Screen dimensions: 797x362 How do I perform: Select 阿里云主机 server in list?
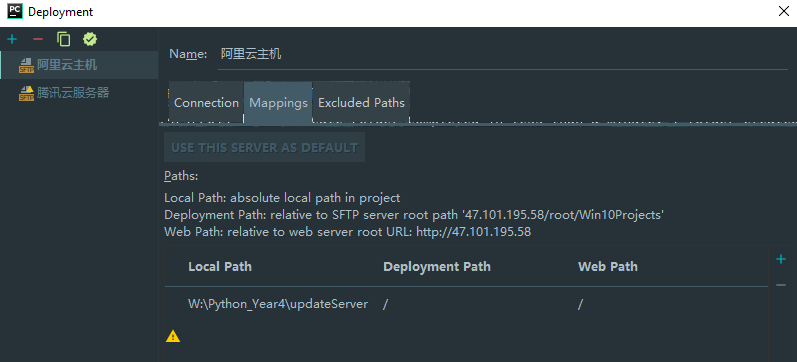coord(79,65)
